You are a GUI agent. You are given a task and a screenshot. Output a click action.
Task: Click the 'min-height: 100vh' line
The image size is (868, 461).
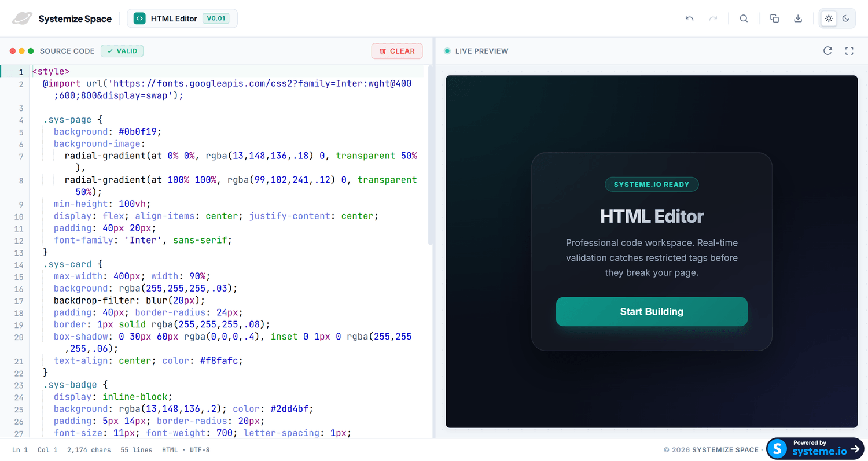(102, 204)
